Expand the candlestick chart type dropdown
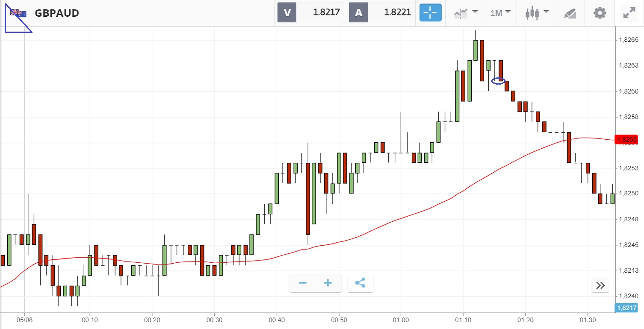Screen dimensions: 644x329 pos(536,13)
